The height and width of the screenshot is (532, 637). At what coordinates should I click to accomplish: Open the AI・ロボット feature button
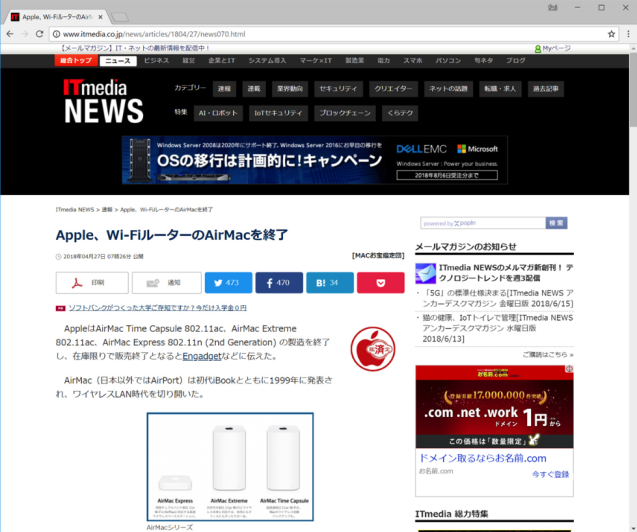pos(218,113)
